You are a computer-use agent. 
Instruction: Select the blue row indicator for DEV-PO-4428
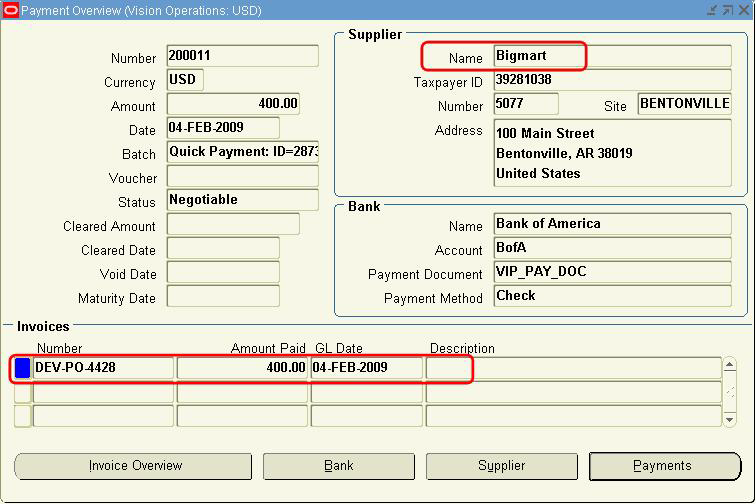[23, 368]
